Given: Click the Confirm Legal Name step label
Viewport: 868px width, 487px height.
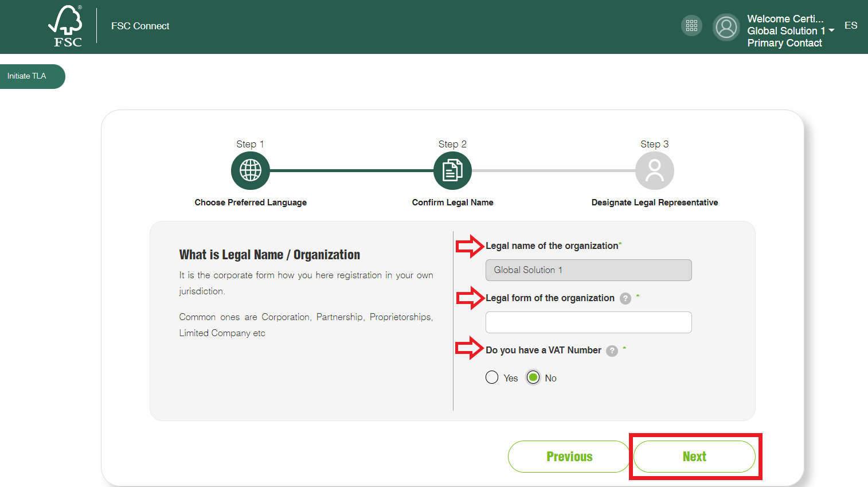Looking at the screenshot, I should pyautogui.click(x=452, y=202).
